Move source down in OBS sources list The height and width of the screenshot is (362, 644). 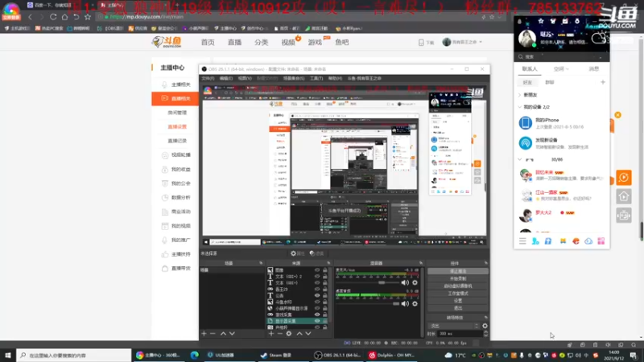tap(308, 334)
